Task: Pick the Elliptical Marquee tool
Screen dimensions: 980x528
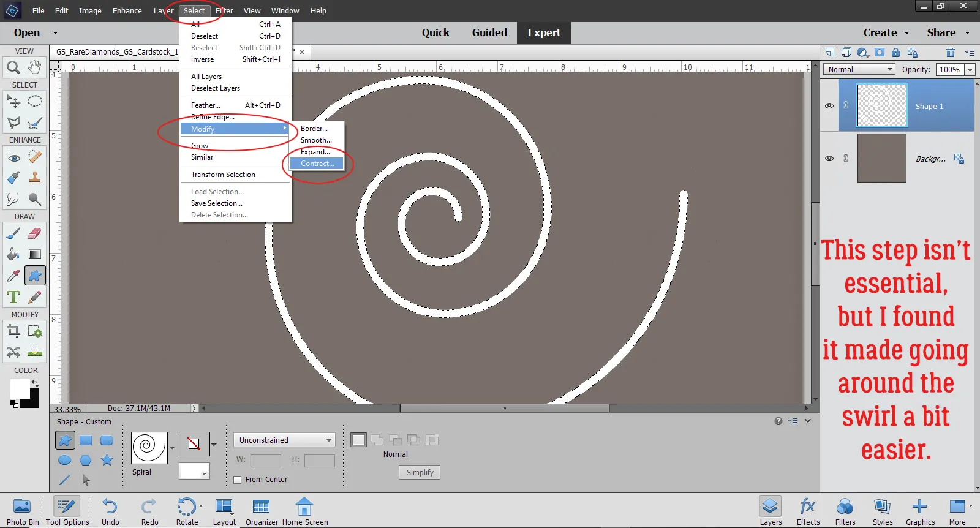Action: [35, 101]
